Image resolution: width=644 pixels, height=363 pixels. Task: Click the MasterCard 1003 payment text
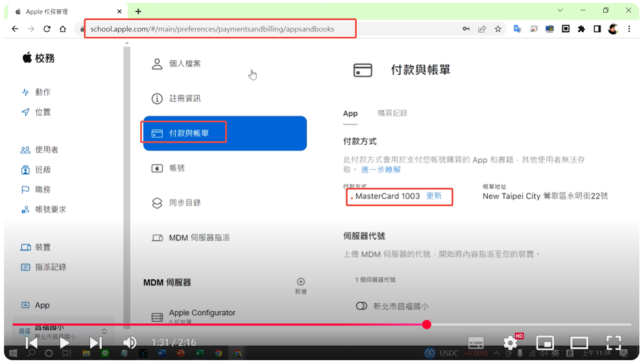click(387, 196)
